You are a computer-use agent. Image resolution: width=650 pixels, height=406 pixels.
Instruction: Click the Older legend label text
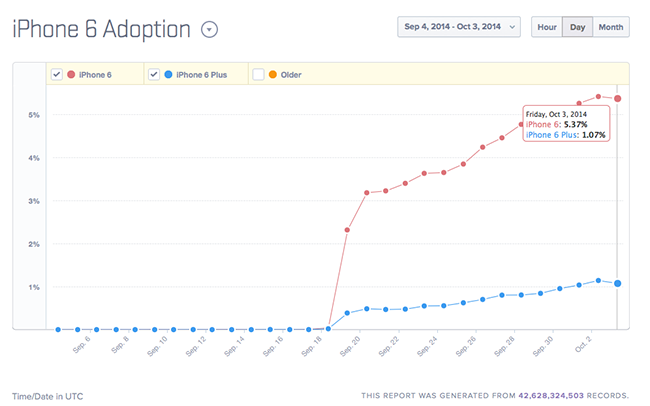click(294, 74)
